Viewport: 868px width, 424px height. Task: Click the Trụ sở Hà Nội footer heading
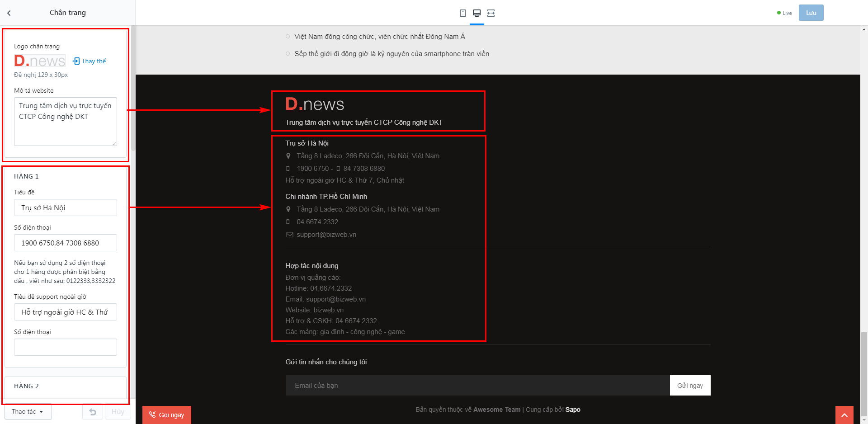click(x=307, y=143)
